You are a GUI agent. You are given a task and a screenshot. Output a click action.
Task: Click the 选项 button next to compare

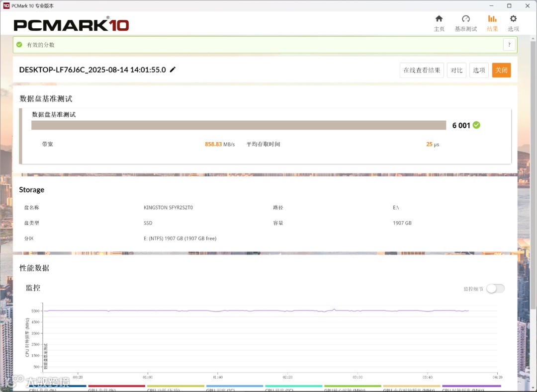click(x=479, y=70)
